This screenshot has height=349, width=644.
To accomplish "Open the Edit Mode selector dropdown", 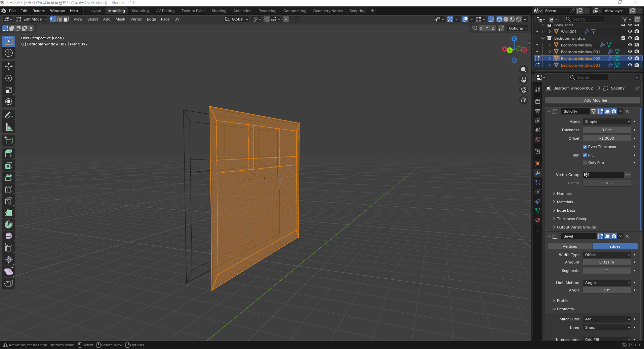I will tap(32, 19).
